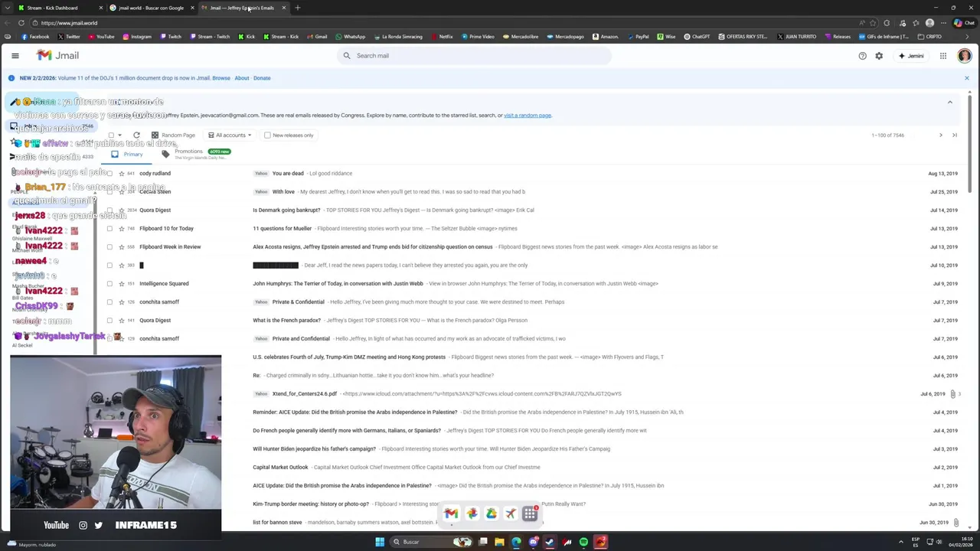Star the Flipboard Week in Review email
980x551 pixels.
pyautogui.click(x=120, y=247)
